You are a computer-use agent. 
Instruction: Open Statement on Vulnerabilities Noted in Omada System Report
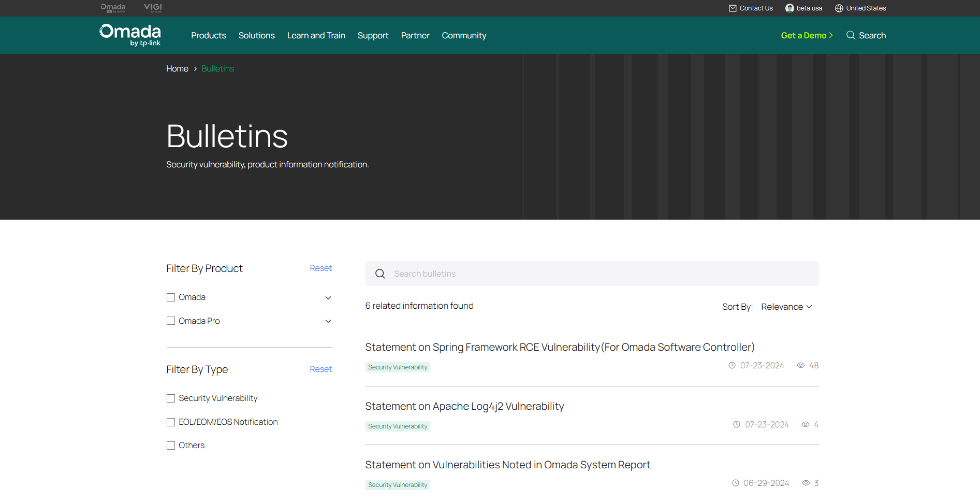507,465
